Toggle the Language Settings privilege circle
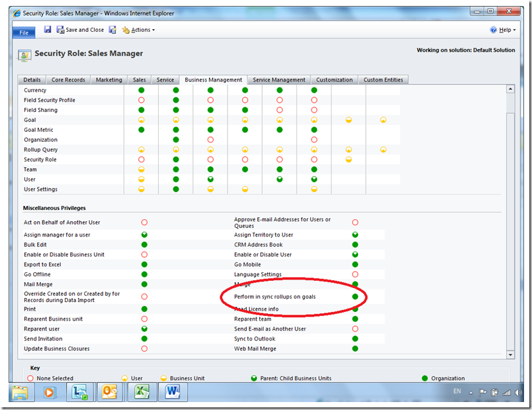 tap(355, 274)
